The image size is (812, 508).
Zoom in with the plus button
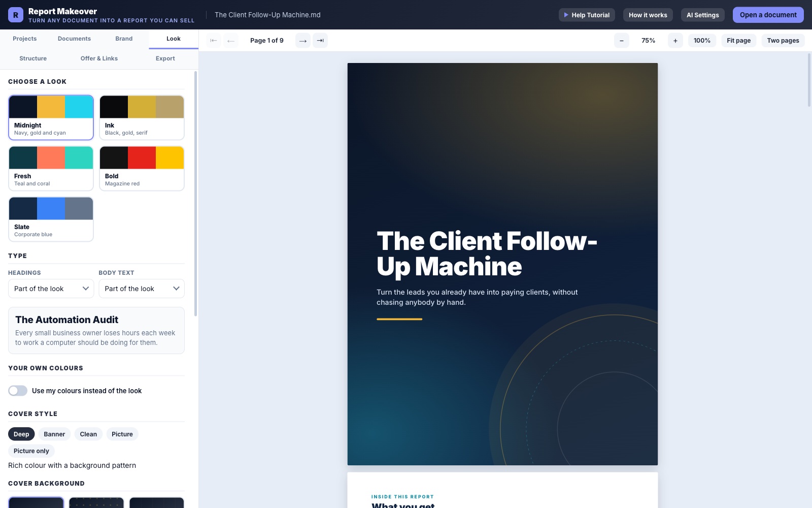click(675, 41)
